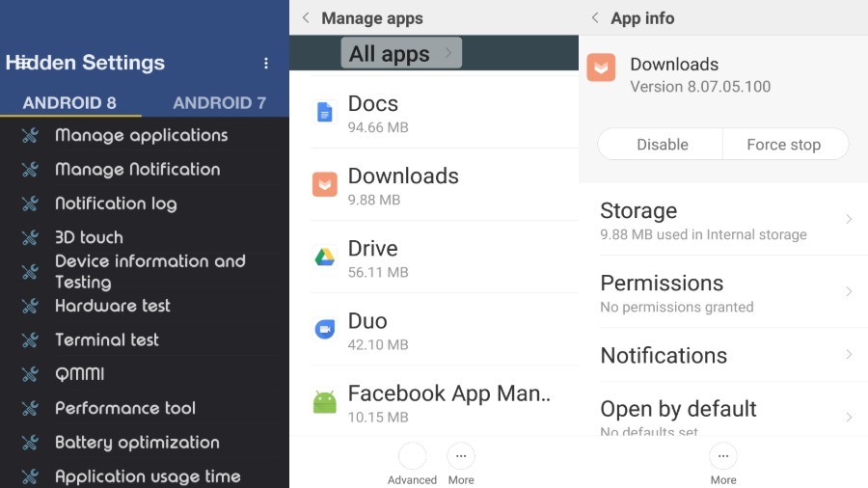This screenshot has width=868, height=488.
Task: Force stop the Downloads app
Action: tap(783, 145)
